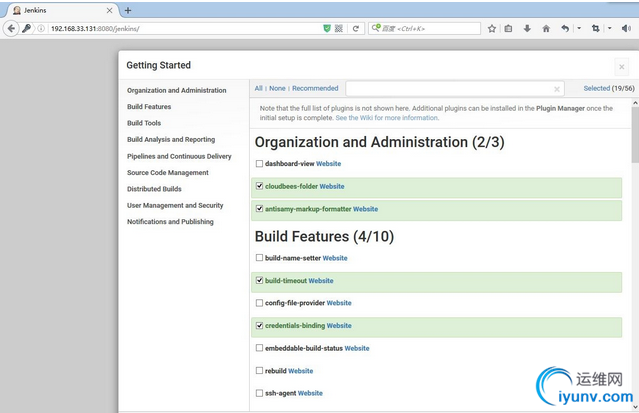Jump to Build Features category
The image size is (639, 413).
click(149, 106)
